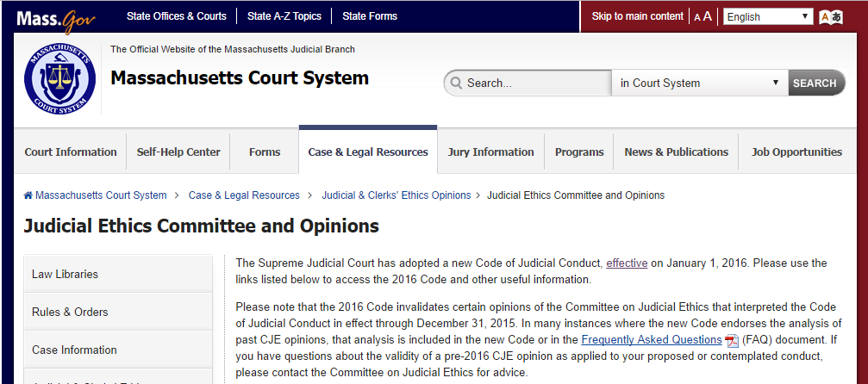Increase text size with large A

point(708,16)
